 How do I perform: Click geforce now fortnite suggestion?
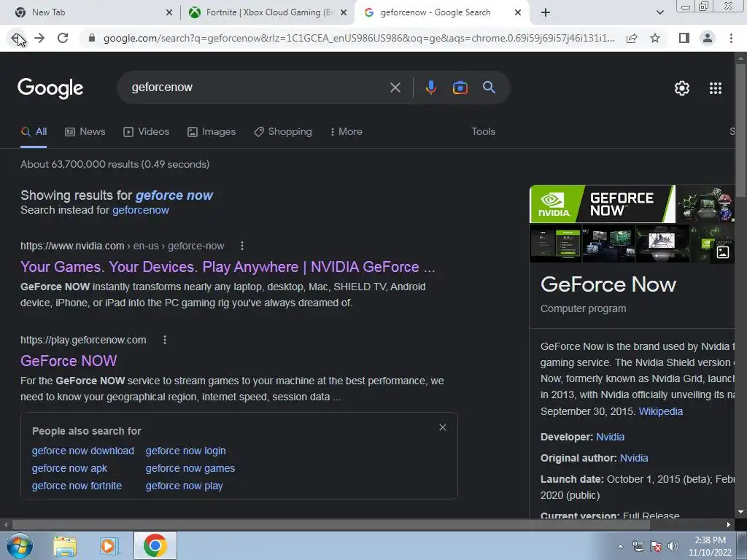click(x=77, y=486)
